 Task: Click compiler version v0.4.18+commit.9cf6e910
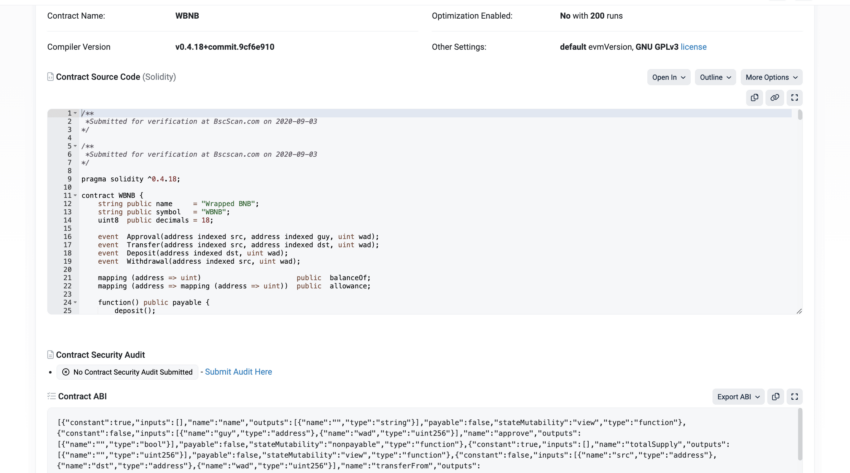click(224, 47)
